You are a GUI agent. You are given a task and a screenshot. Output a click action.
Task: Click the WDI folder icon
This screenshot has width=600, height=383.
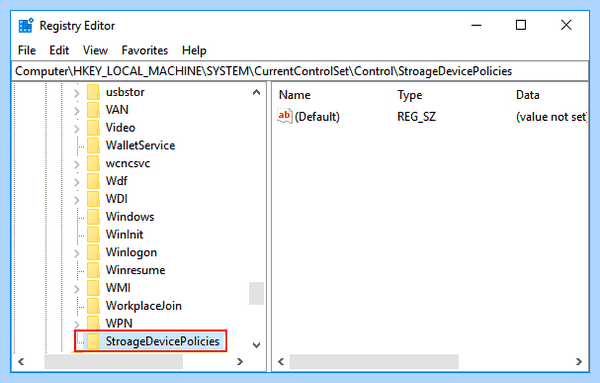tap(93, 199)
